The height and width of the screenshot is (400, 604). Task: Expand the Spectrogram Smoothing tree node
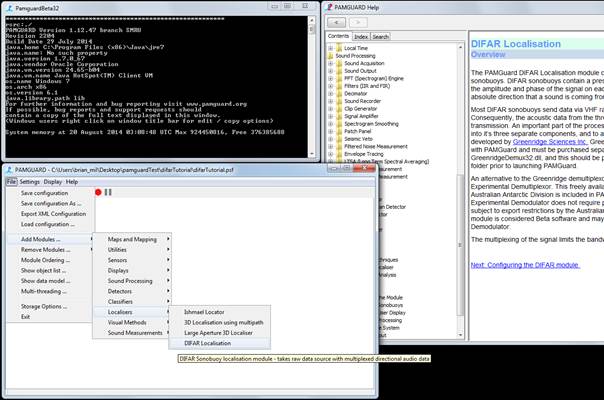[x=331, y=124]
